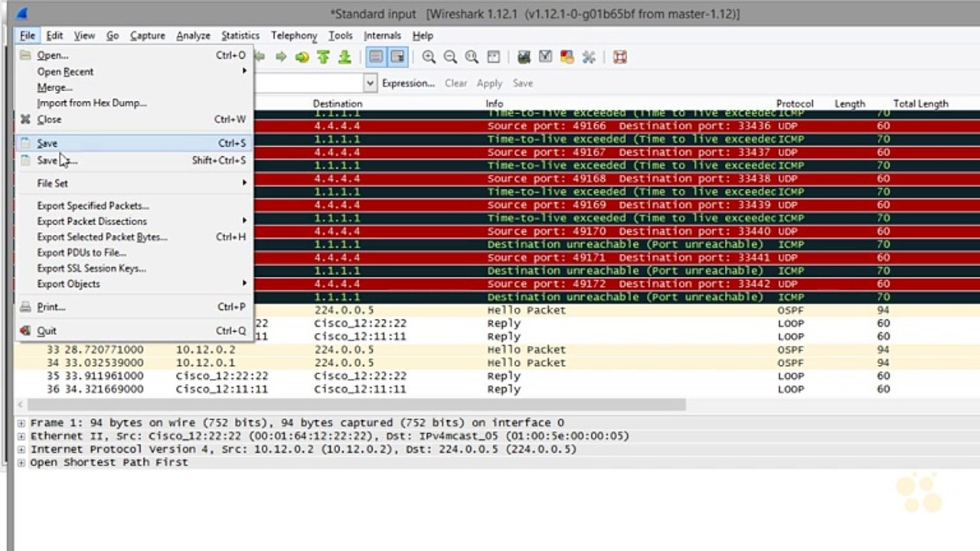980x551 pixels.
Task: Open the Go menu
Action: [113, 35]
